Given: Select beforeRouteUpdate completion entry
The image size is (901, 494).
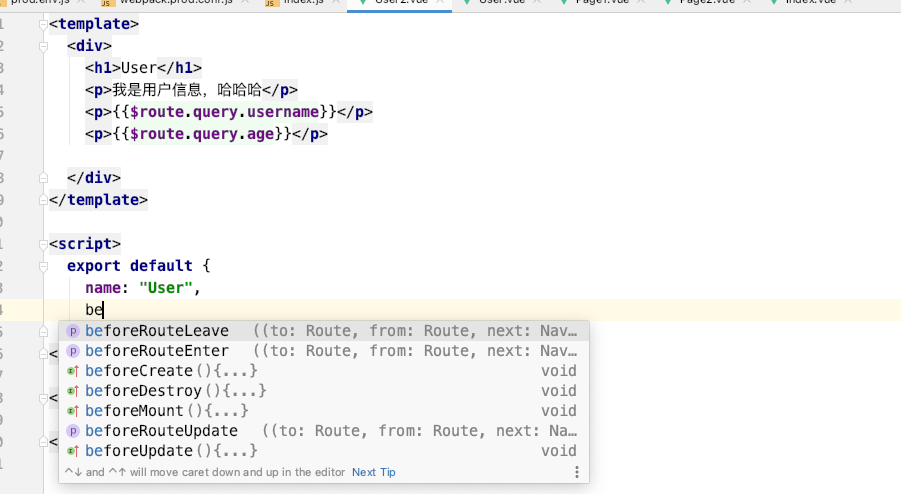Looking at the screenshot, I should pyautogui.click(x=324, y=431).
